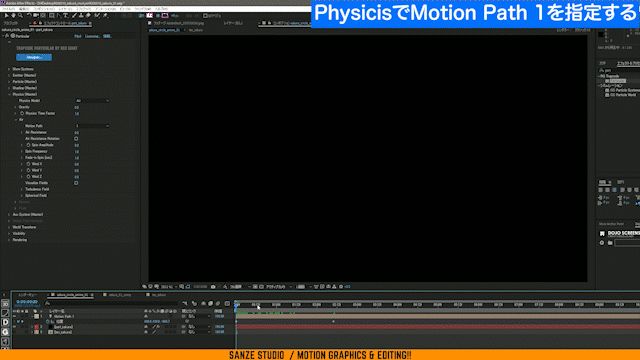Select the CC Particle World effect

pyautogui.click(x=623, y=95)
